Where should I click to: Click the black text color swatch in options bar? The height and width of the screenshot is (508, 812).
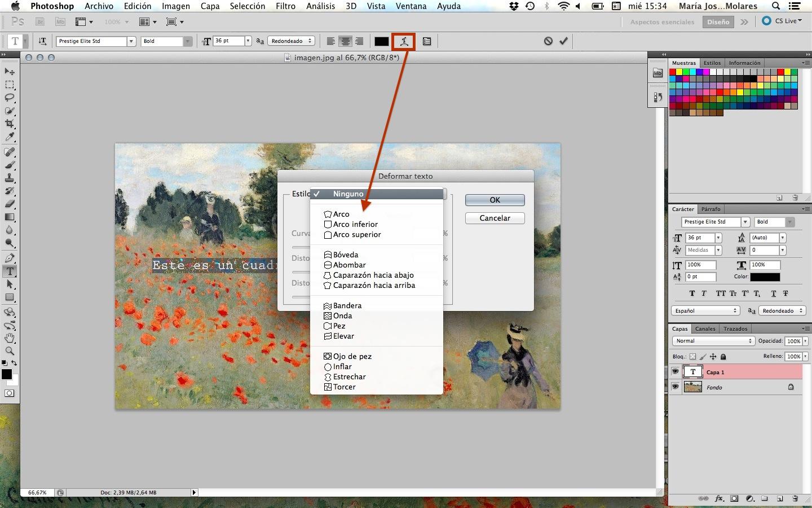[x=382, y=41]
